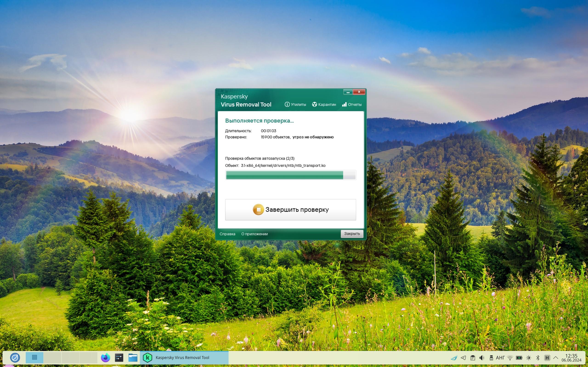Viewport: 588px width, 367px height.
Task: Open the Utilities (Утилиты) section
Action: click(x=295, y=104)
